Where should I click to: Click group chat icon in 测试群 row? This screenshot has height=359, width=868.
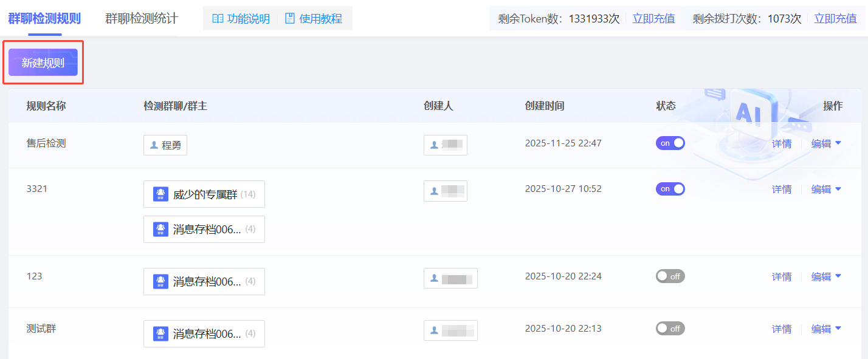[x=160, y=334]
